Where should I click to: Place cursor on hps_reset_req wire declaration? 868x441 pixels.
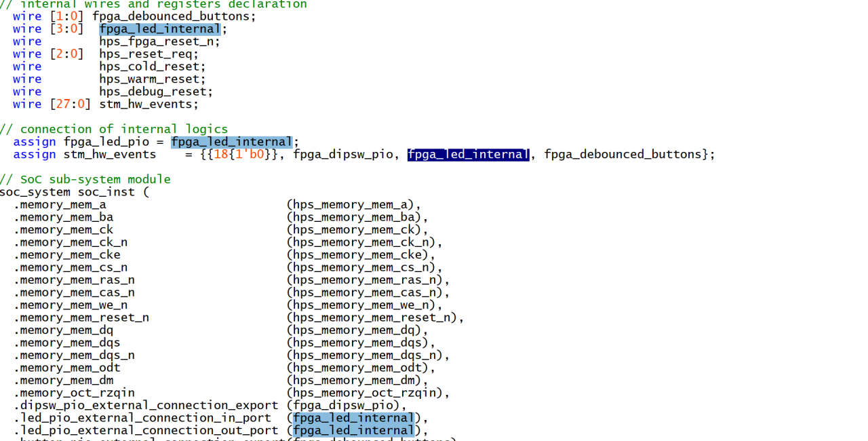149,54
